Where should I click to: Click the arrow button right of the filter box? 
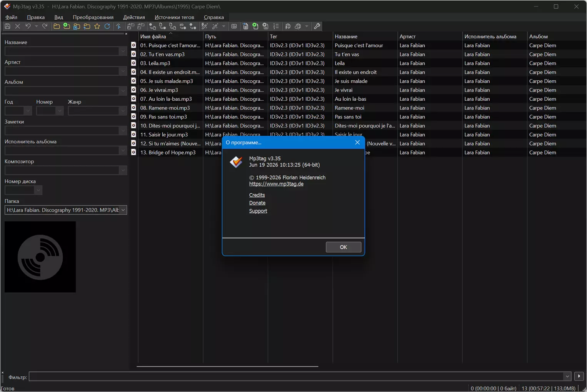click(579, 376)
